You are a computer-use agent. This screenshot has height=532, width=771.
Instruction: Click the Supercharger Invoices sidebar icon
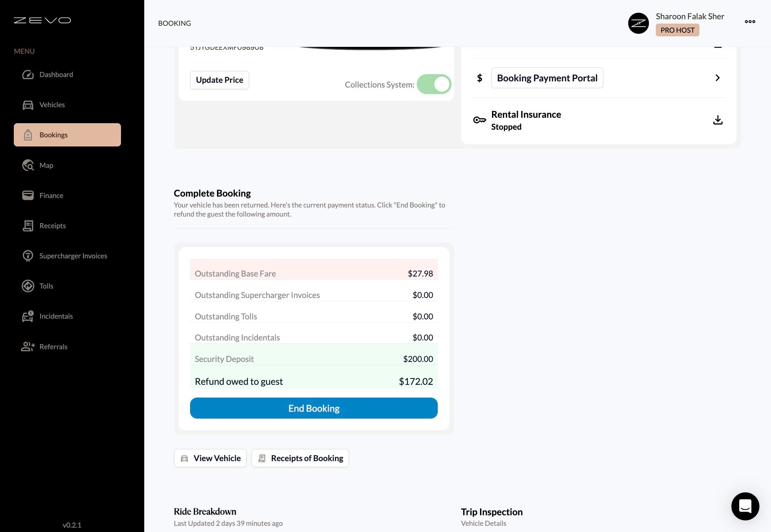(x=28, y=256)
